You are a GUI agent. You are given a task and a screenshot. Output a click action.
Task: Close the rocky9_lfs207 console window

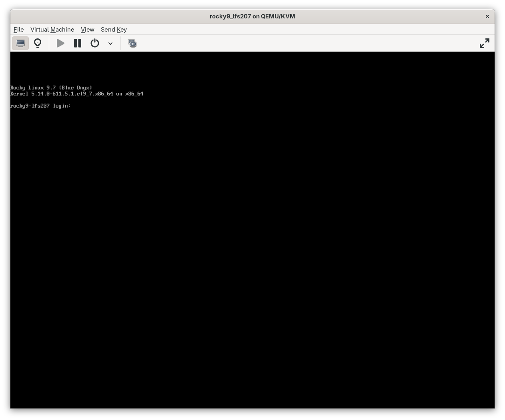pyautogui.click(x=487, y=16)
